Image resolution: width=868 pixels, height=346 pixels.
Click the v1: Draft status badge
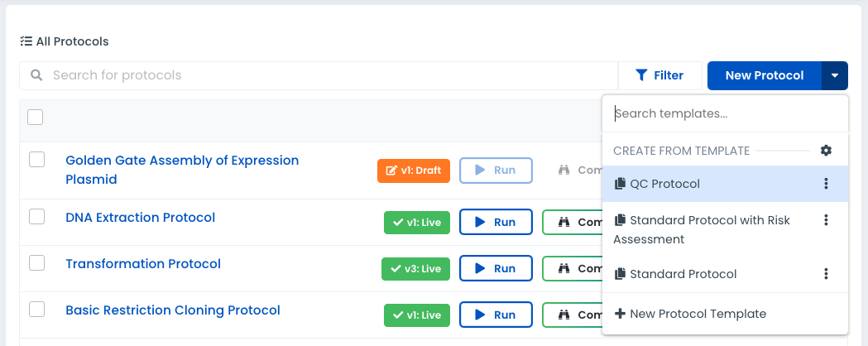click(x=414, y=171)
